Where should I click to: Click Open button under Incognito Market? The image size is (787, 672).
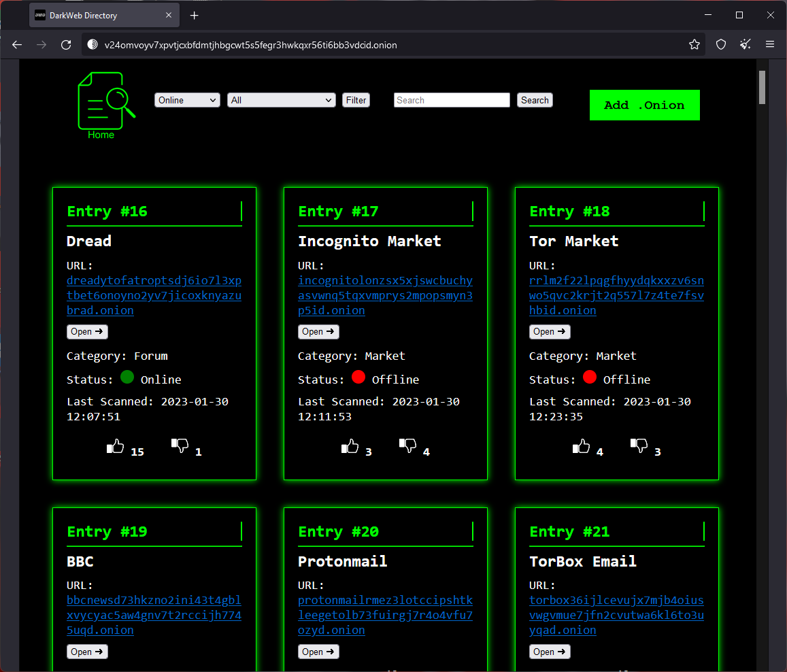click(318, 332)
